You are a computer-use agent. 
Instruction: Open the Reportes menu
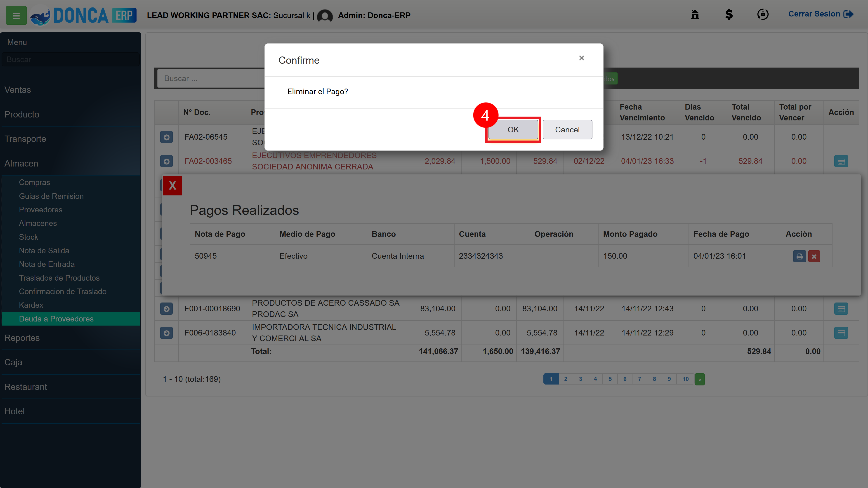tap(71, 338)
